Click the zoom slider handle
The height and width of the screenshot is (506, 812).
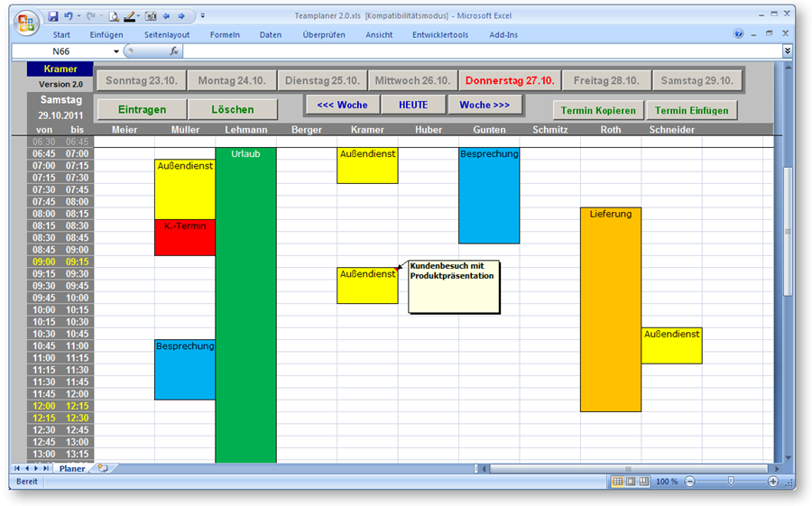point(731,481)
